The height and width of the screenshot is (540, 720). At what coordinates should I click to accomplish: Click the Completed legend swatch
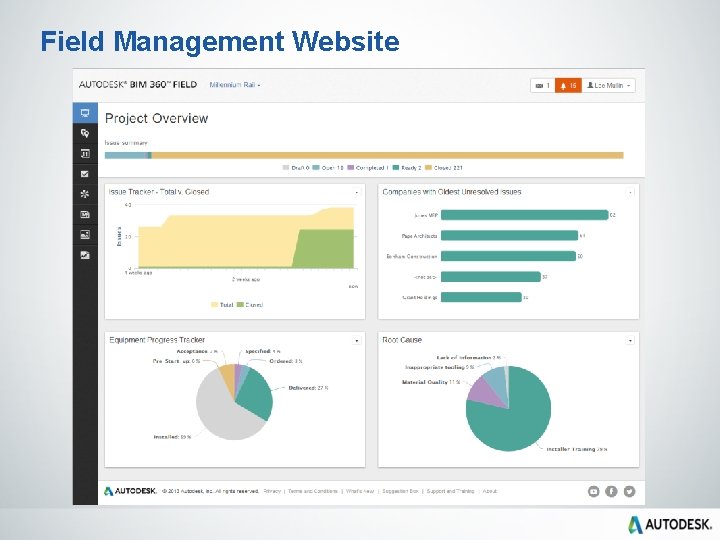point(351,168)
